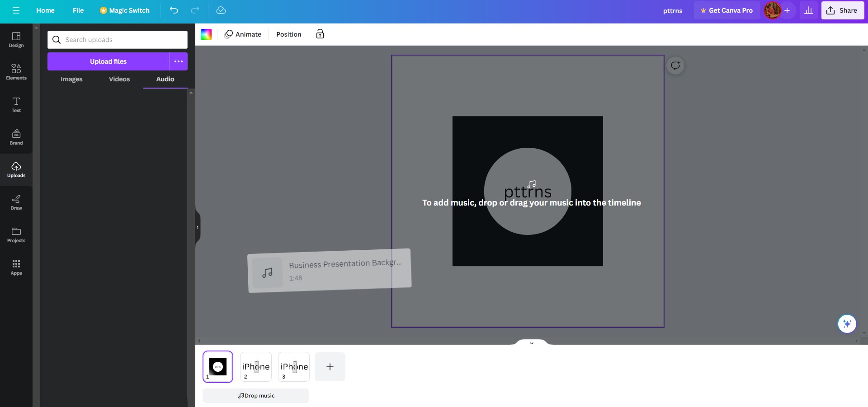The width and height of the screenshot is (868, 407).
Task: Collapse the page thumbnails chevron
Action: point(532,343)
